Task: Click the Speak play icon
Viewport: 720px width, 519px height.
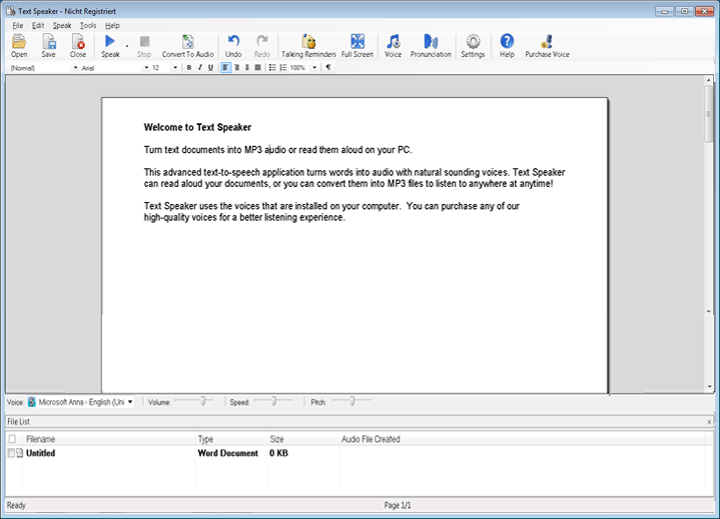Action: [109, 42]
